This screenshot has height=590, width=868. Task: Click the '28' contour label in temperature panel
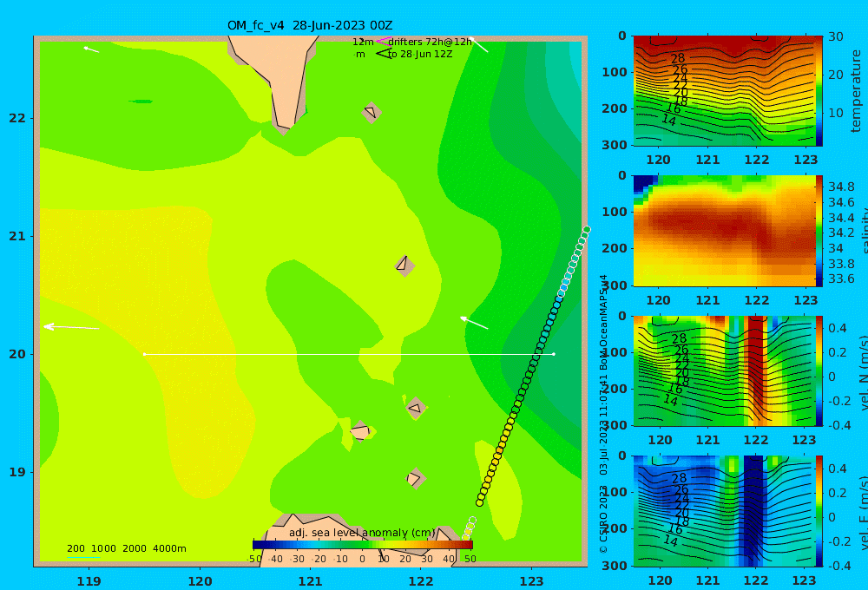tap(678, 58)
